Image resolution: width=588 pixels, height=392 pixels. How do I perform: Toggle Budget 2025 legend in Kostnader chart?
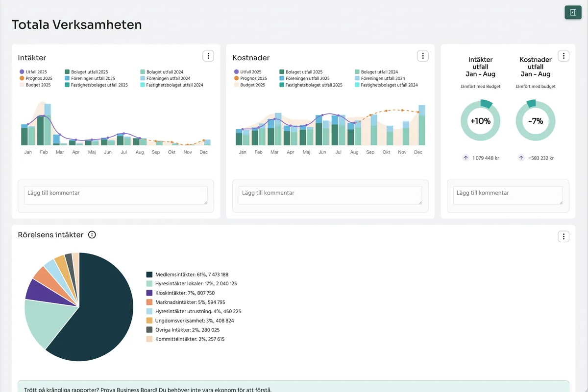click(250, 85)
